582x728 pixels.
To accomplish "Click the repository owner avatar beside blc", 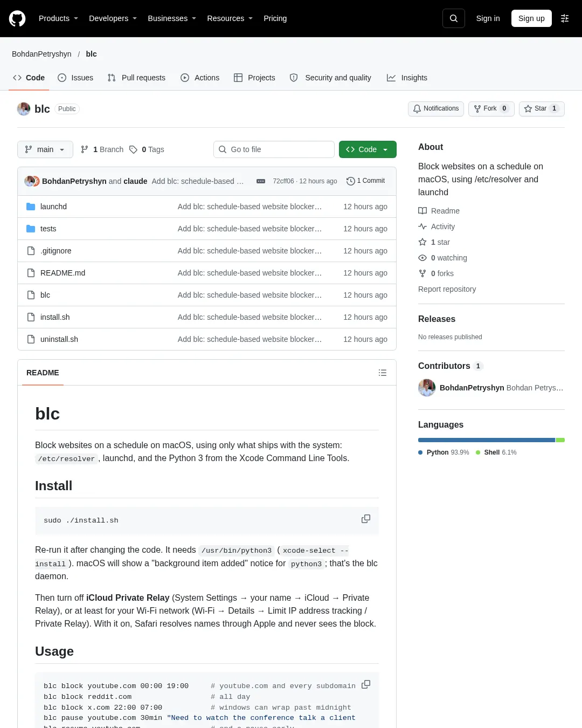I will 24,109.
